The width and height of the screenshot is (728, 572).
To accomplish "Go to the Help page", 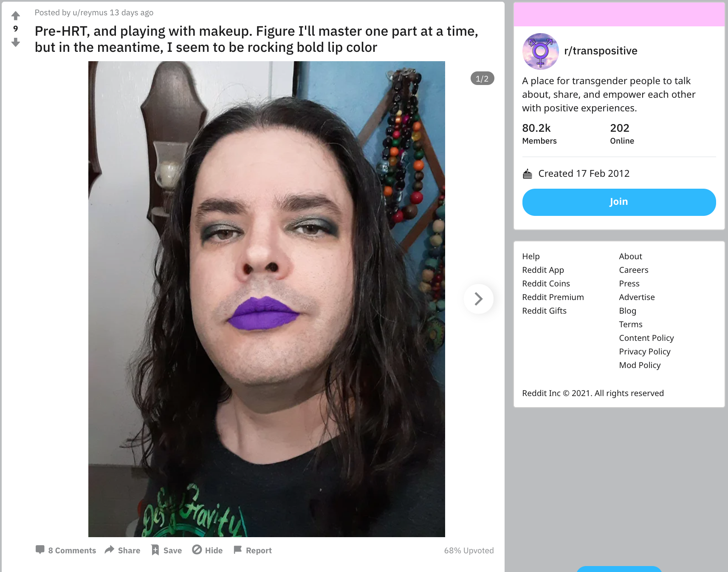I will click(x=531, y=256).
